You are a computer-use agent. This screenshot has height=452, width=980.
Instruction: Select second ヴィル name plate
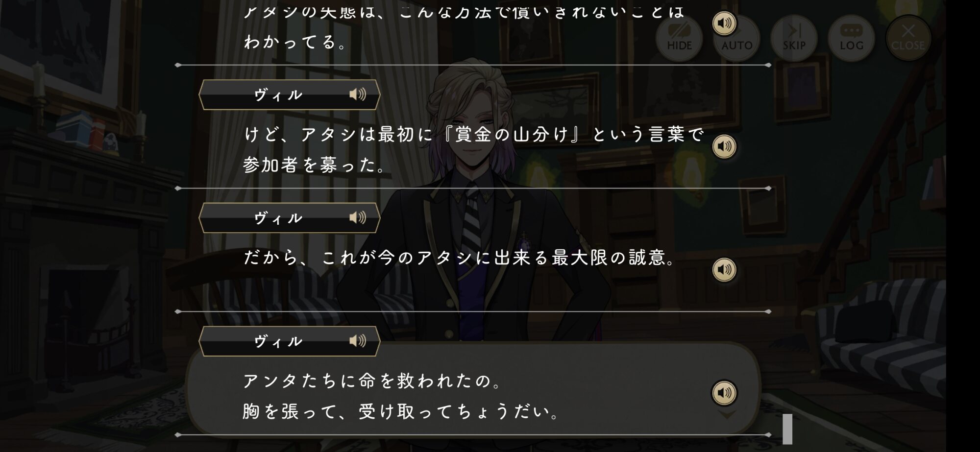point(290,217)
